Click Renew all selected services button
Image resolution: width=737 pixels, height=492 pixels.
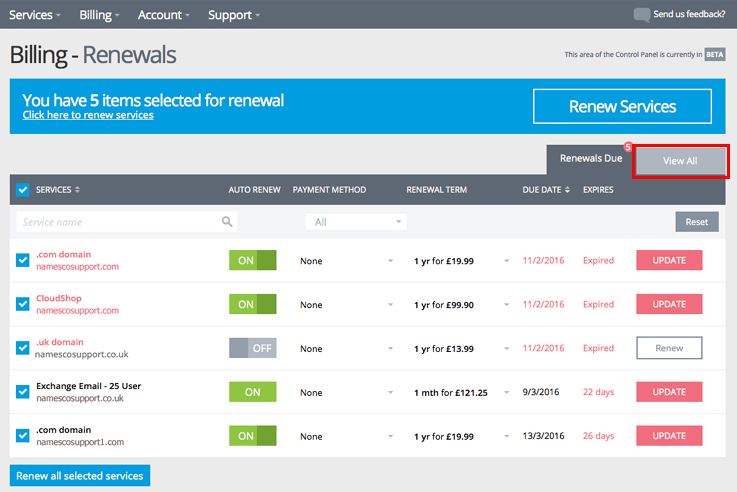pos(80,476)
